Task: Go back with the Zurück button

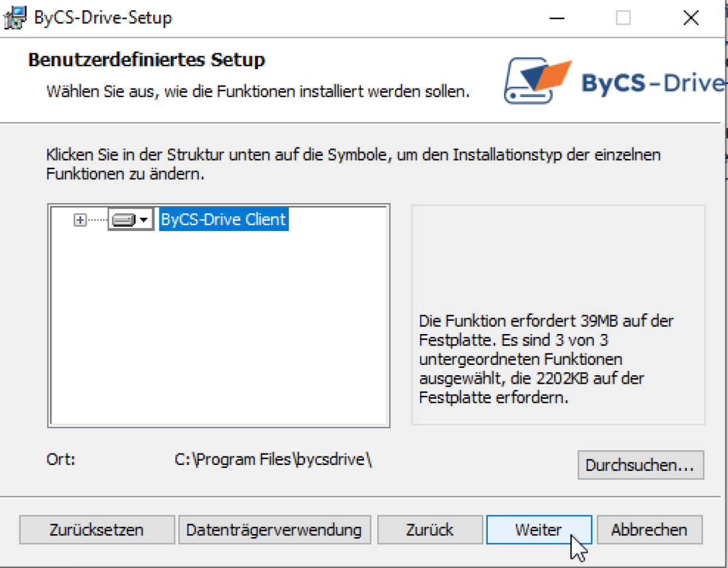Action: point(430,530)
